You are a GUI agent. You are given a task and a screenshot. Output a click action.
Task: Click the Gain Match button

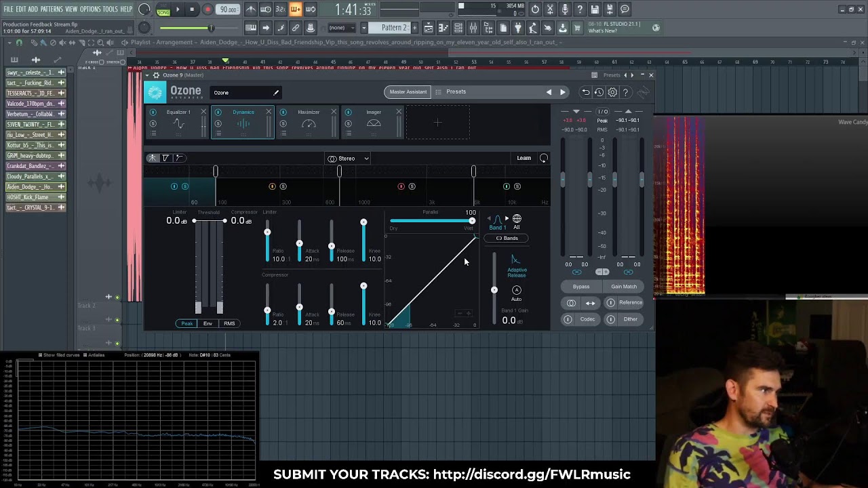coord(624,287)
